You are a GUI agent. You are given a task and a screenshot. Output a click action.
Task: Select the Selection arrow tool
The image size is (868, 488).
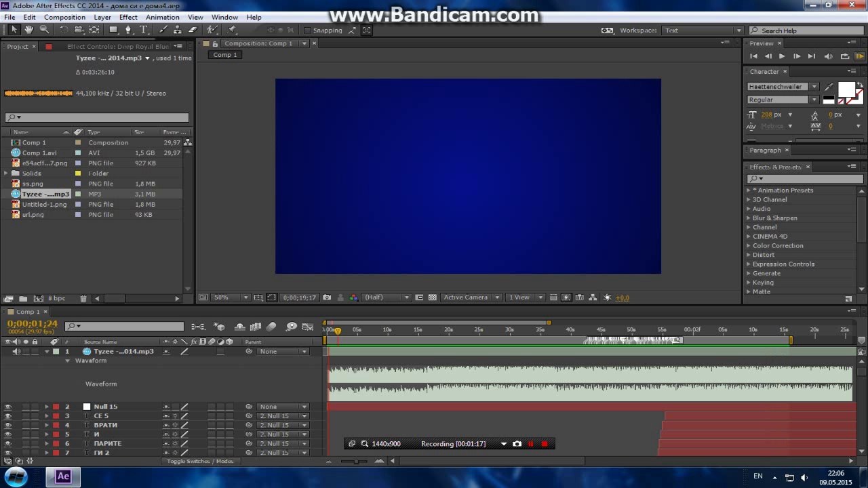(x=14, y=30)
